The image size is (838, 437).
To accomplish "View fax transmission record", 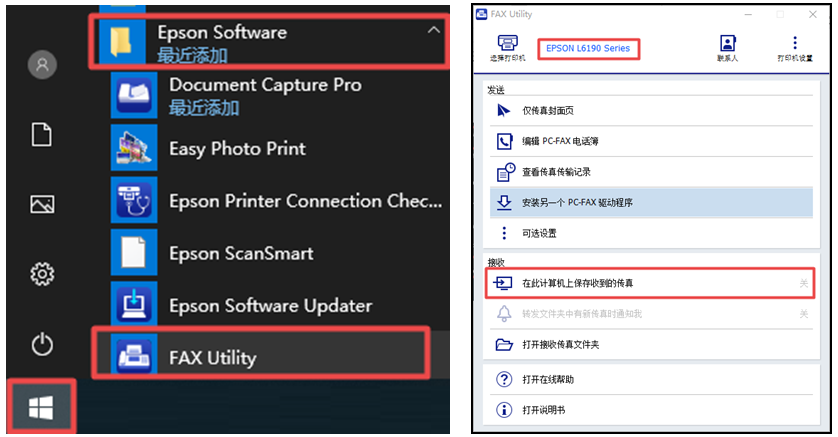I will click(651, 172).
